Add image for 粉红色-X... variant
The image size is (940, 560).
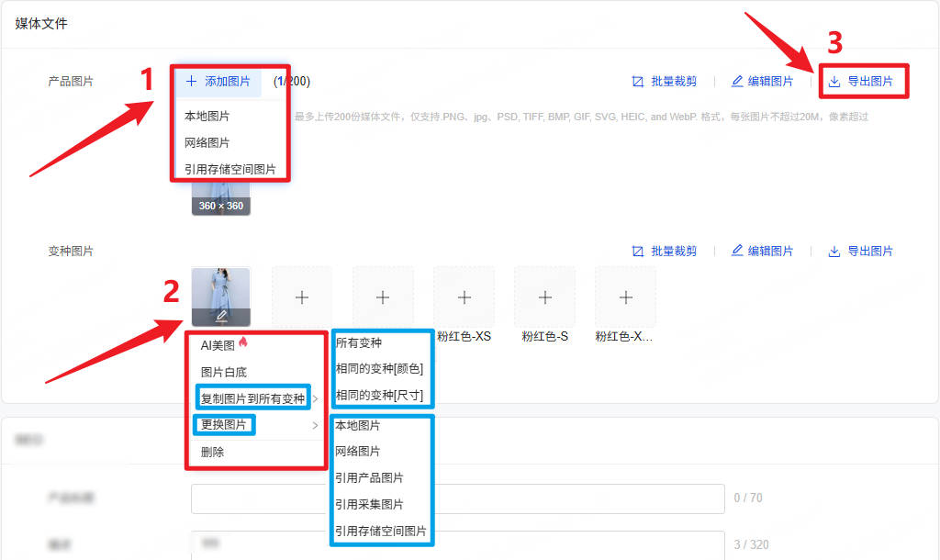626,297
